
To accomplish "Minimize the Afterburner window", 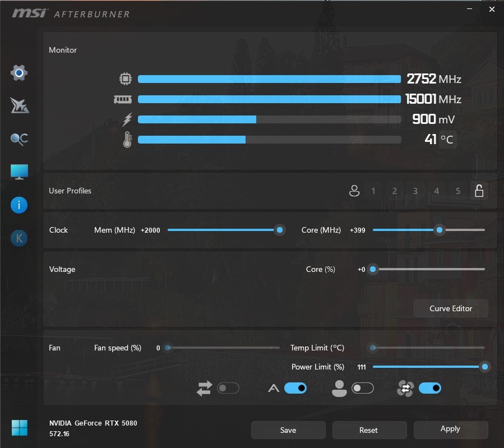I will [470, 9].
